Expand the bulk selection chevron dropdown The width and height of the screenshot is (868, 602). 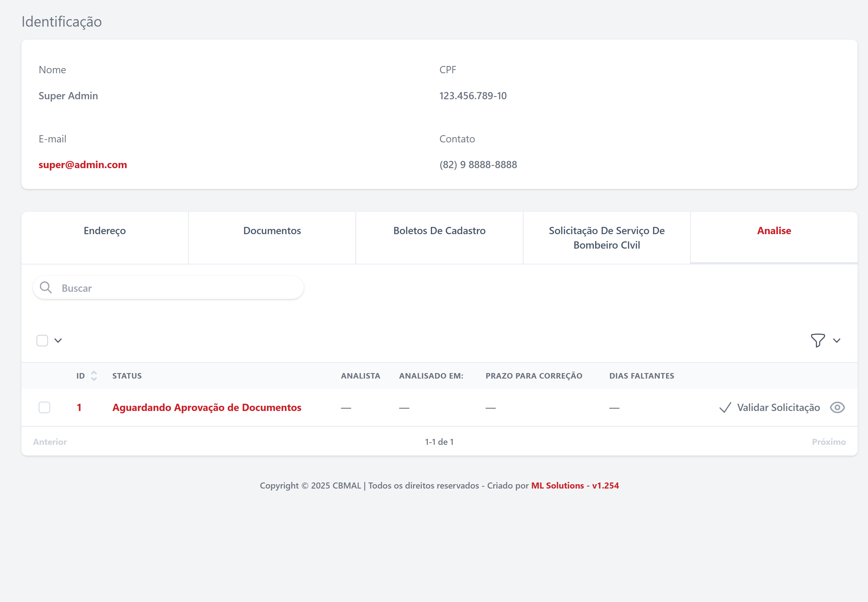(x=58, y=340)
